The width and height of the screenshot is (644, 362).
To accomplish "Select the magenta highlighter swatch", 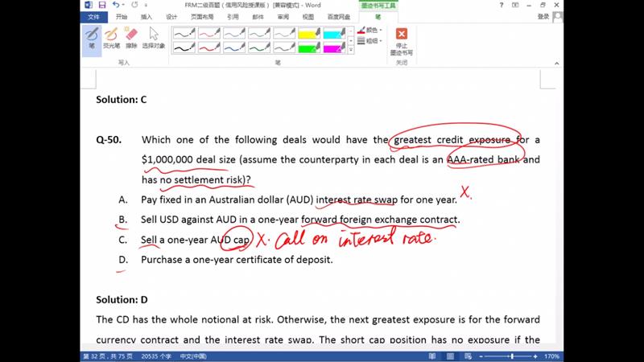I will pos(334,47).
